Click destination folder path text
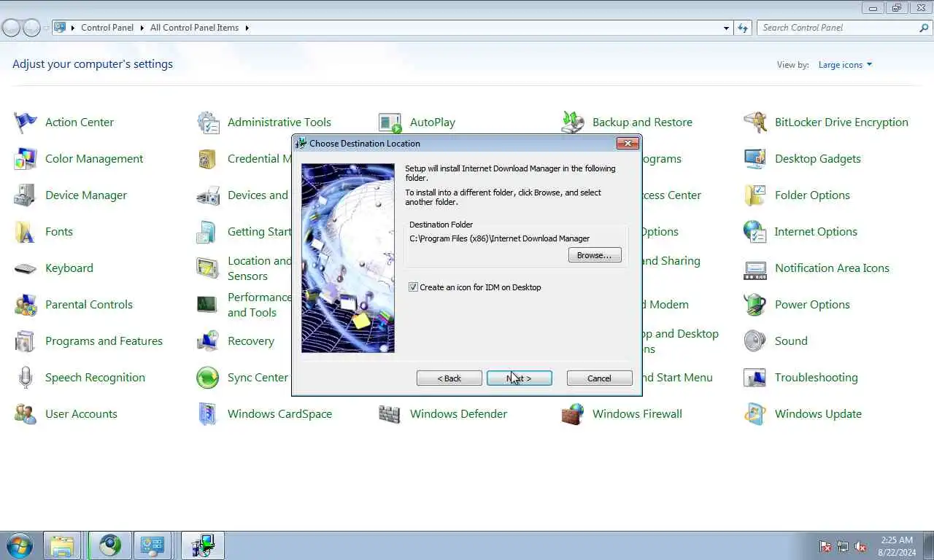 [499, 238]
